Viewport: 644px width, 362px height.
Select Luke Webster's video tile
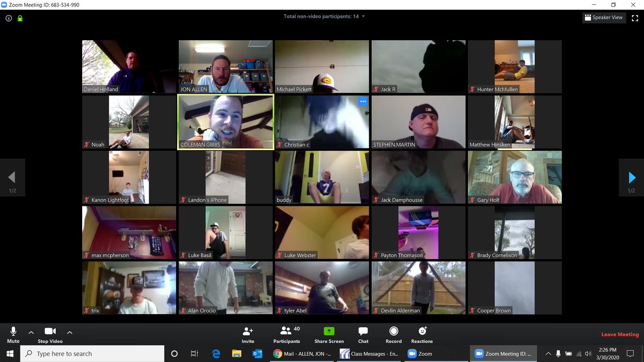(x=322, y=232)
